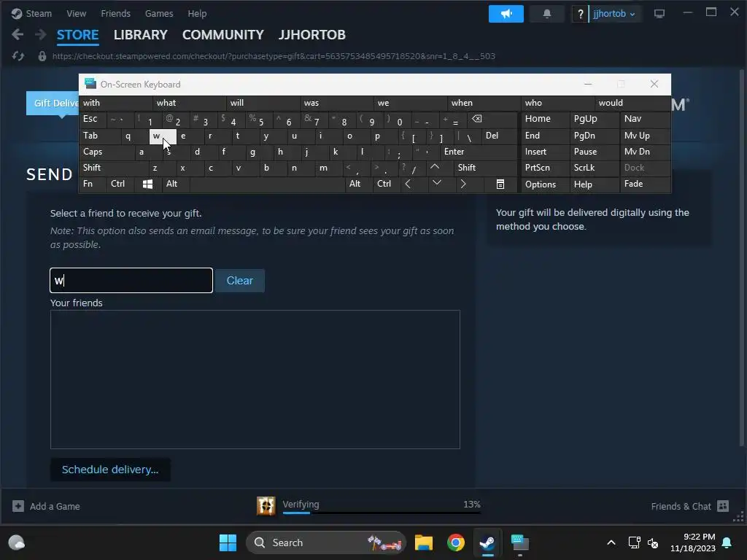Click the Options key on keyboard
747x560 pixels.
click(546, 184)
